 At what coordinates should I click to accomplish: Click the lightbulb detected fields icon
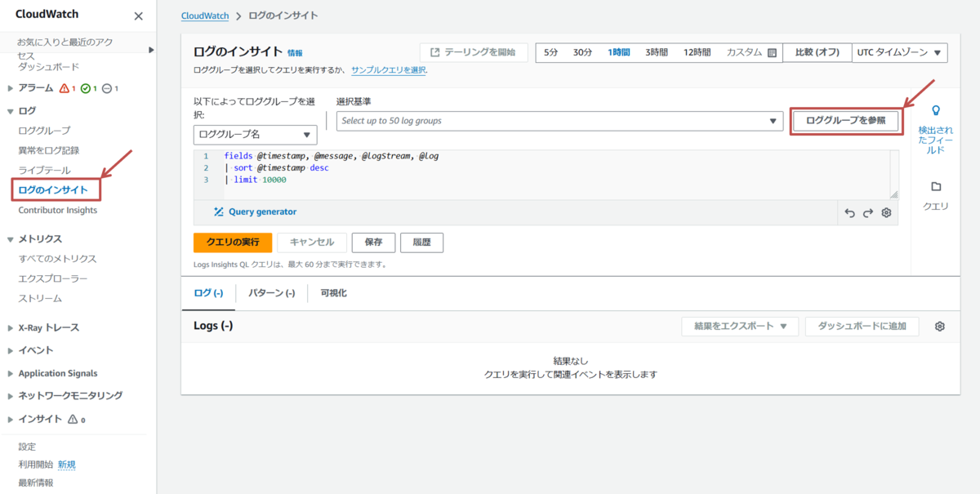(x=936, y=110)
